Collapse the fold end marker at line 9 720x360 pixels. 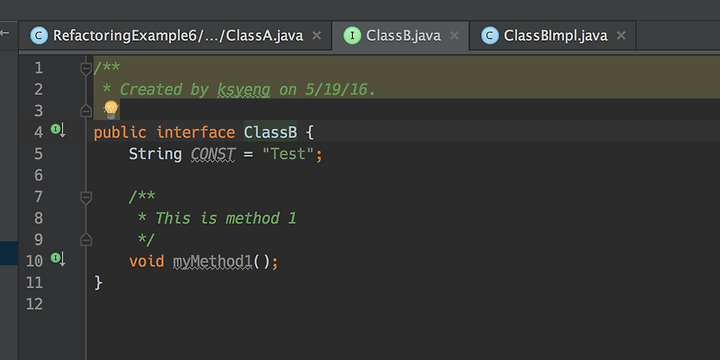click(86, 239)
